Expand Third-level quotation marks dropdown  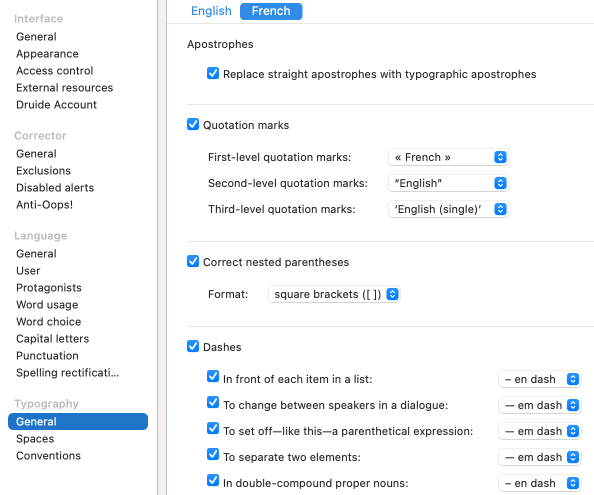click(x=448, y=209)
